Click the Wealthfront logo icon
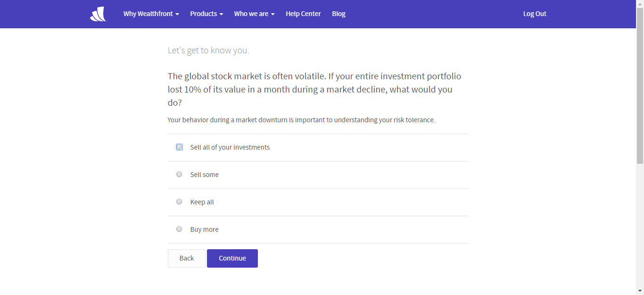 pos(98,14)
